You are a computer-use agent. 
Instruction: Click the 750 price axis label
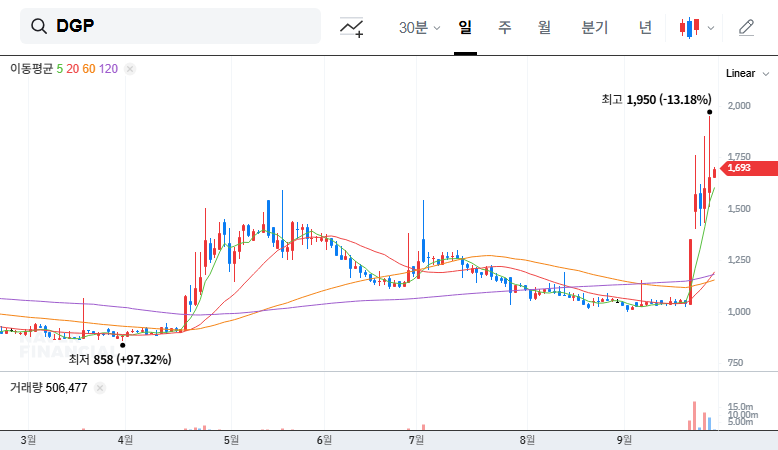click(735, 363)
